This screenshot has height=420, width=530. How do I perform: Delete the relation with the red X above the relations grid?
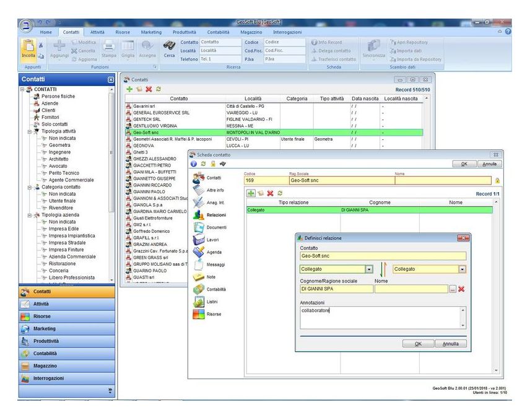(270, 193)
